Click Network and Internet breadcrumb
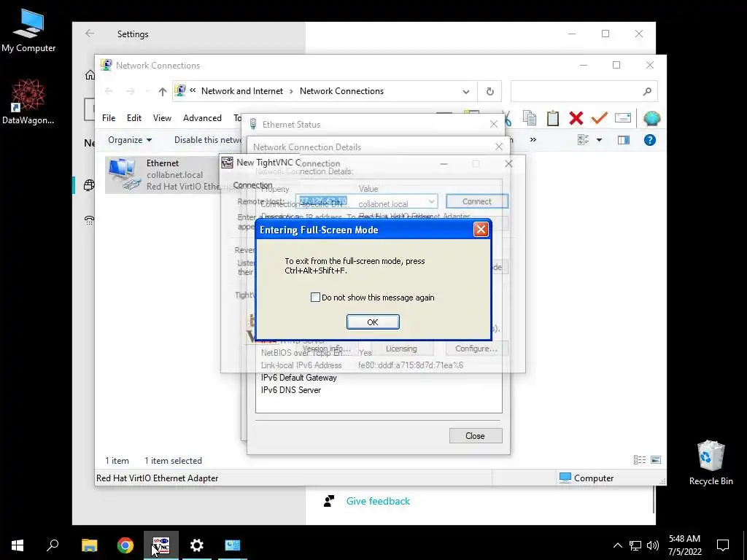Viewport: 747px width, 560px height. tap(242, 91)
